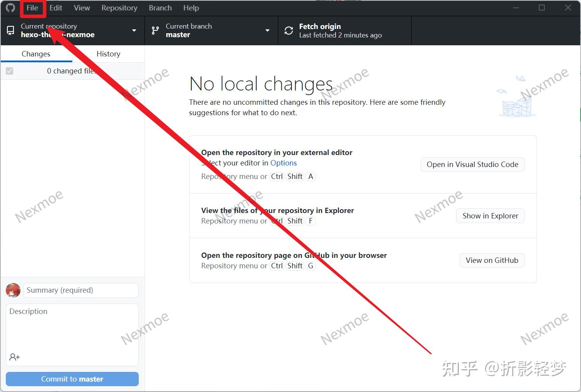
Task: Click the repository icon beside Current repository
Action: (11, 31)
